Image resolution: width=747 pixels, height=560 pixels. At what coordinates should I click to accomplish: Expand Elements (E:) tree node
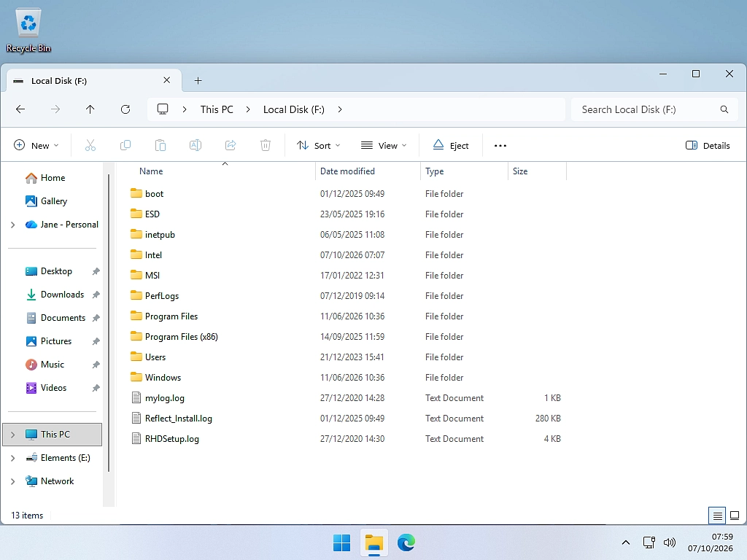pos(13,458)
